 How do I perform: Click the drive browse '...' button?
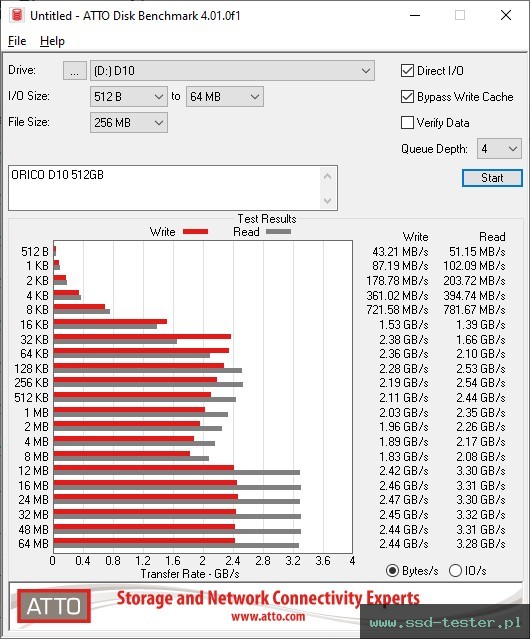pyautogui.click(x=75, y=71)
